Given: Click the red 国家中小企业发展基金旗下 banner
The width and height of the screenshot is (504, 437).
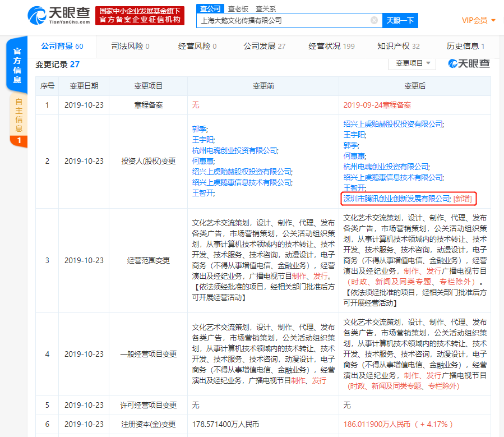Looking at the screenshot, I should 140,16.
